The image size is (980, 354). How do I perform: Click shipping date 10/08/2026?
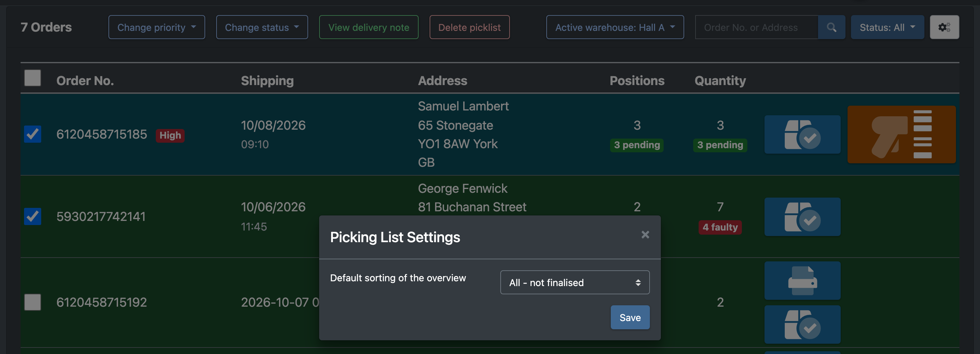point(273,125)
